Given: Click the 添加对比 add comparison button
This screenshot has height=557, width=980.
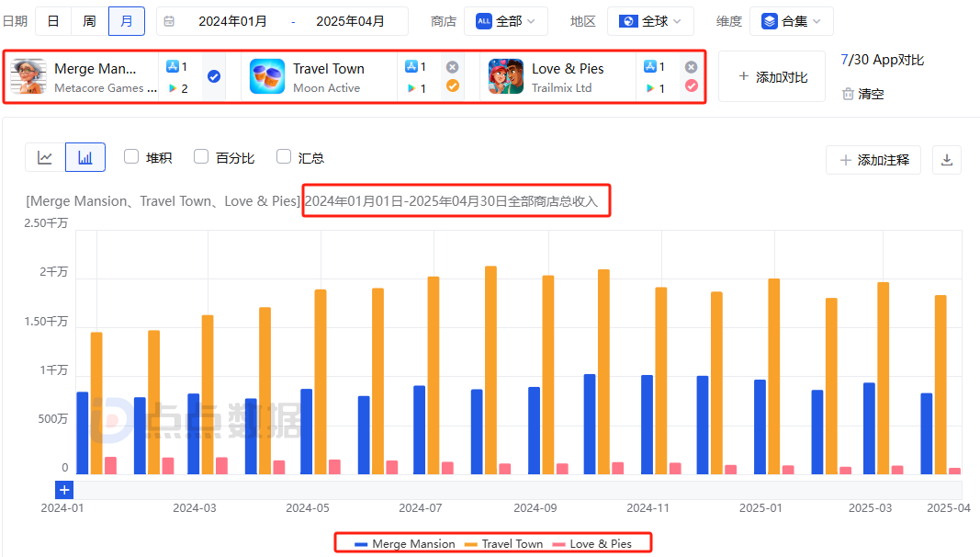Looking at the screenshot, I should [772, 75].
